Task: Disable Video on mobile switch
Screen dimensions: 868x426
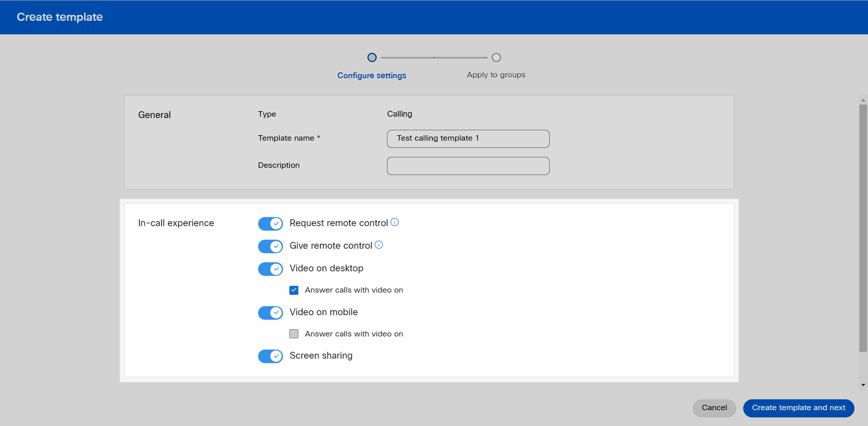Action: pos(270,312)
